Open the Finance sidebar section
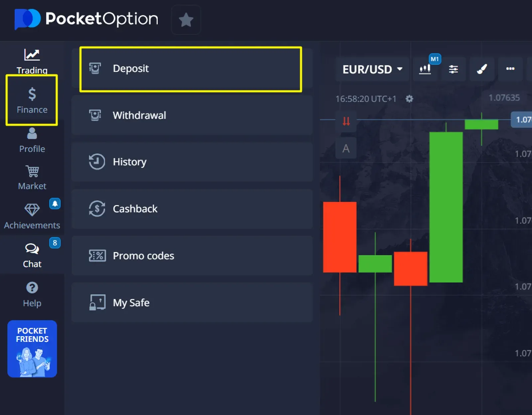 (32, 100)
